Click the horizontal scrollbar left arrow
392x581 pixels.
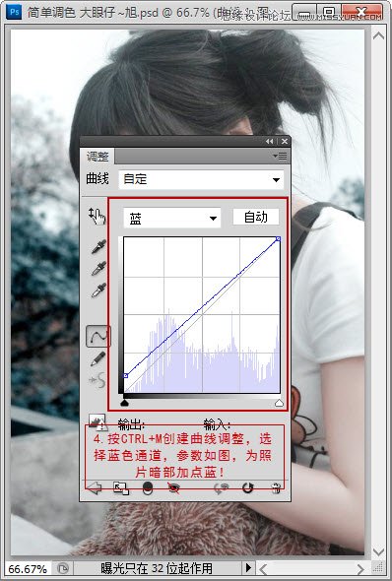coord(263,569)
